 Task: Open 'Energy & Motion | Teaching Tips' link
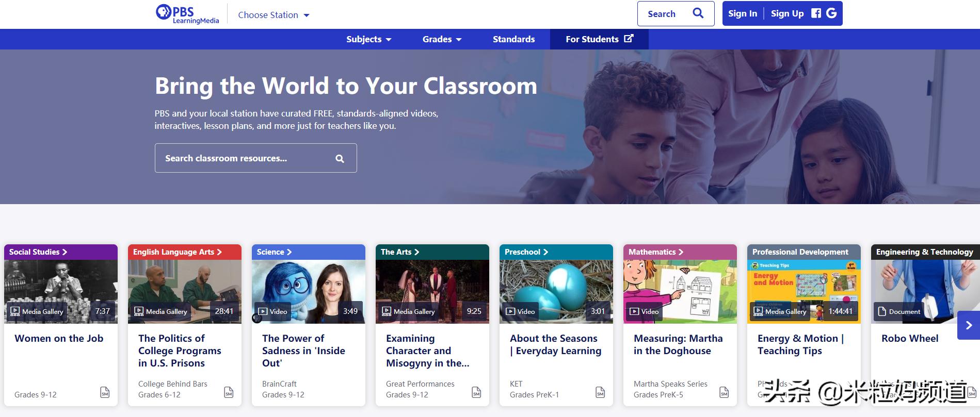[801, 345]
